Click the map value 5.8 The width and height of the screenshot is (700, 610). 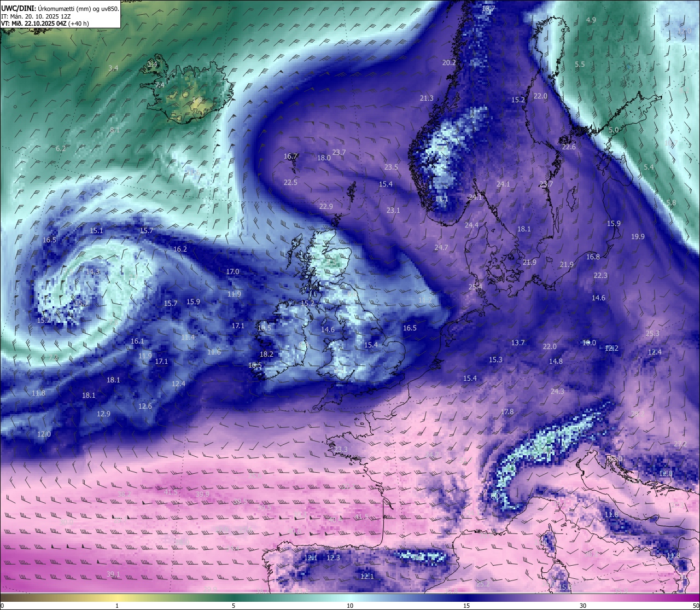[x=671, y=202]
